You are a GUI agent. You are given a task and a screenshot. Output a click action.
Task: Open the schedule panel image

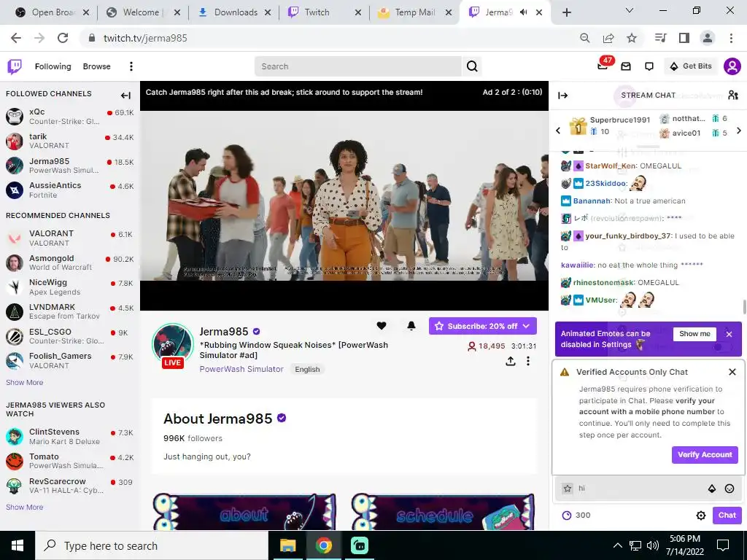click(443, 512)
